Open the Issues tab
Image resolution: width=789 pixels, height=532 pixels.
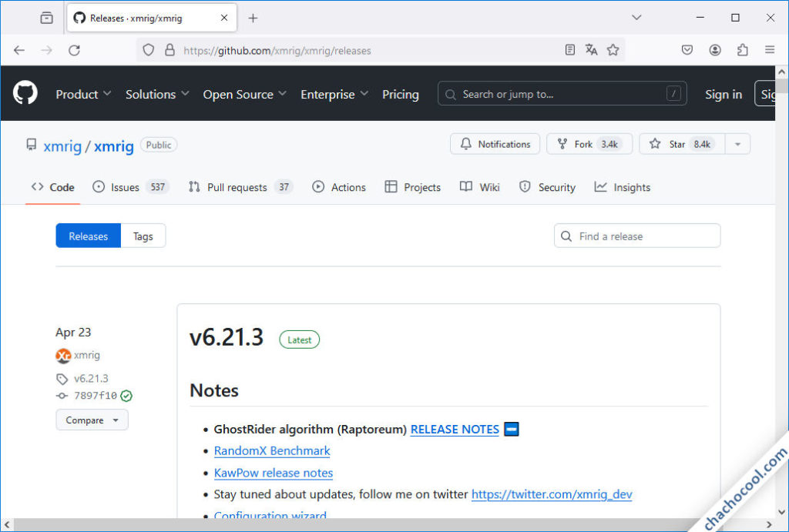[x=124, y=187]
